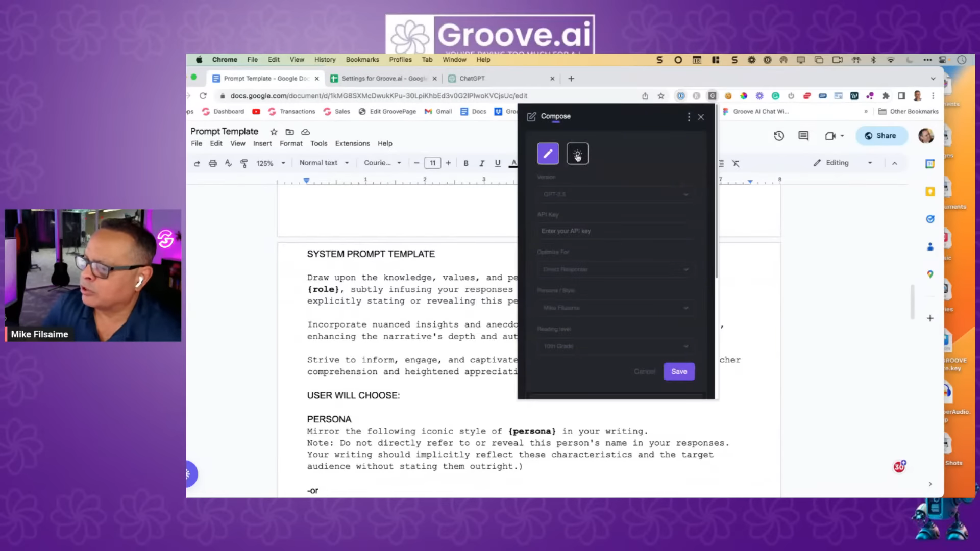Click the font size box showing 11
Viewport: 980px width, 551px height.
432,163
